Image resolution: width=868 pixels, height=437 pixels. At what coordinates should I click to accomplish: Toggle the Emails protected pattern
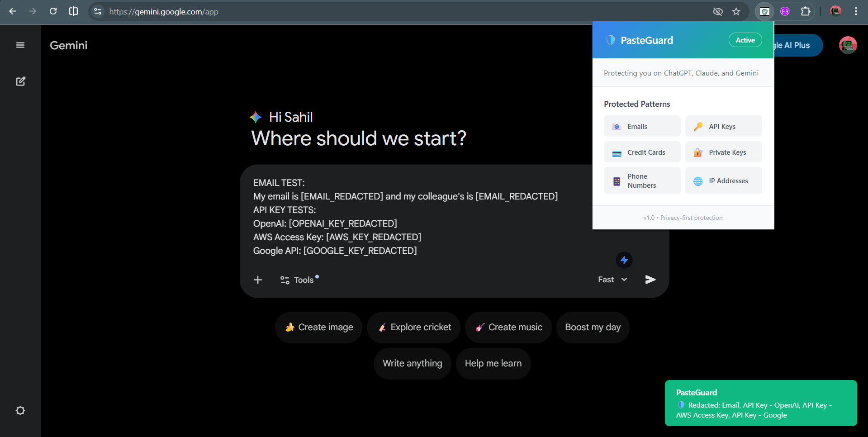642,127
